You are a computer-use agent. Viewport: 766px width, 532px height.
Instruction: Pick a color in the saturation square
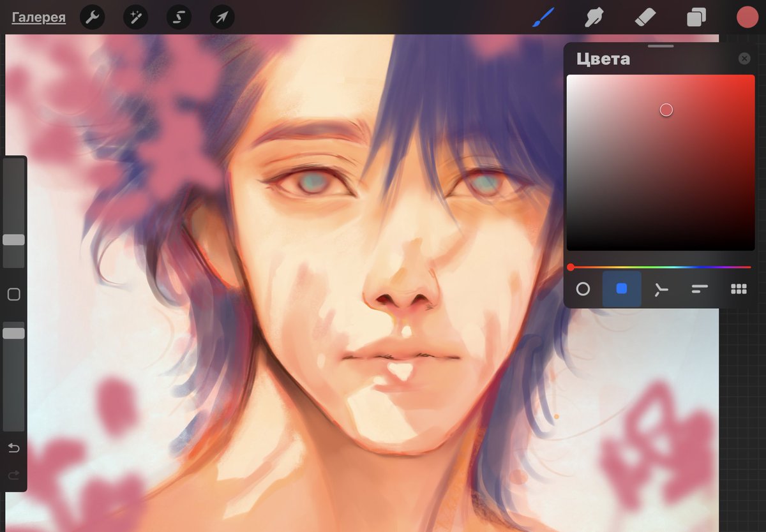661,163
